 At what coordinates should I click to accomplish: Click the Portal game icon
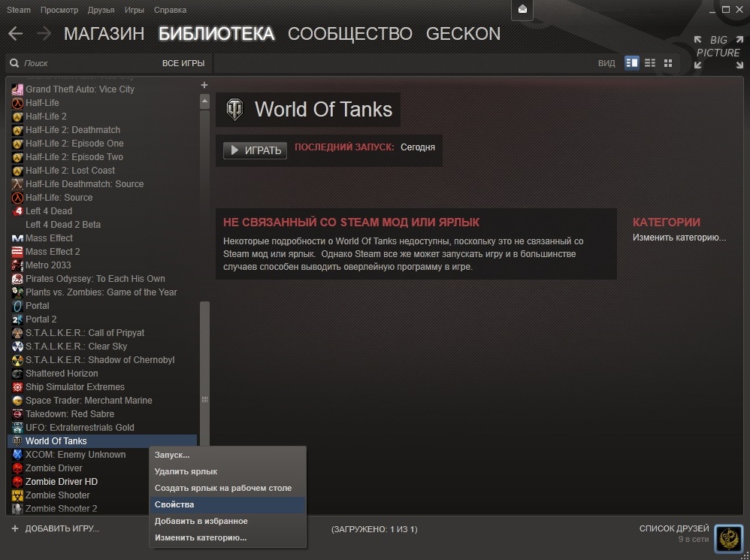[x=17, y=306]
